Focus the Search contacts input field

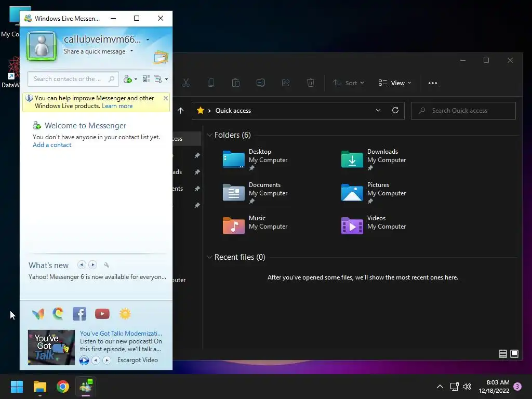click(73, 79)
